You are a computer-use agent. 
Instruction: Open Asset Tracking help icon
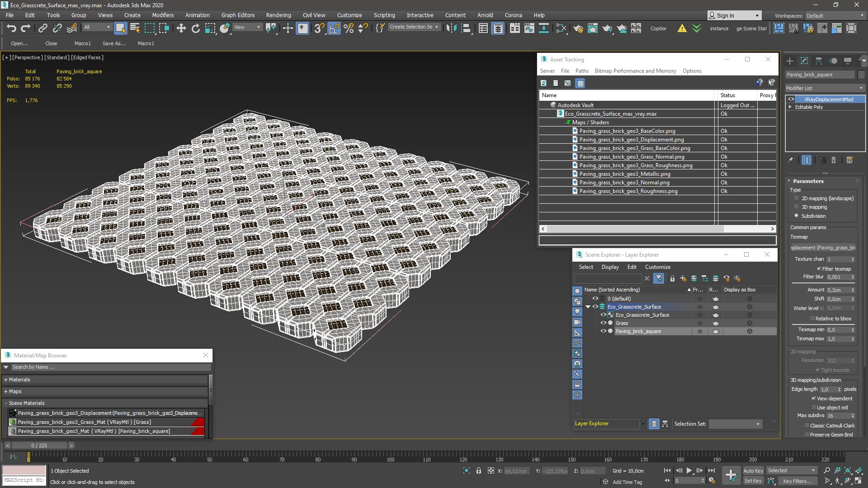(x=759, y=82)
